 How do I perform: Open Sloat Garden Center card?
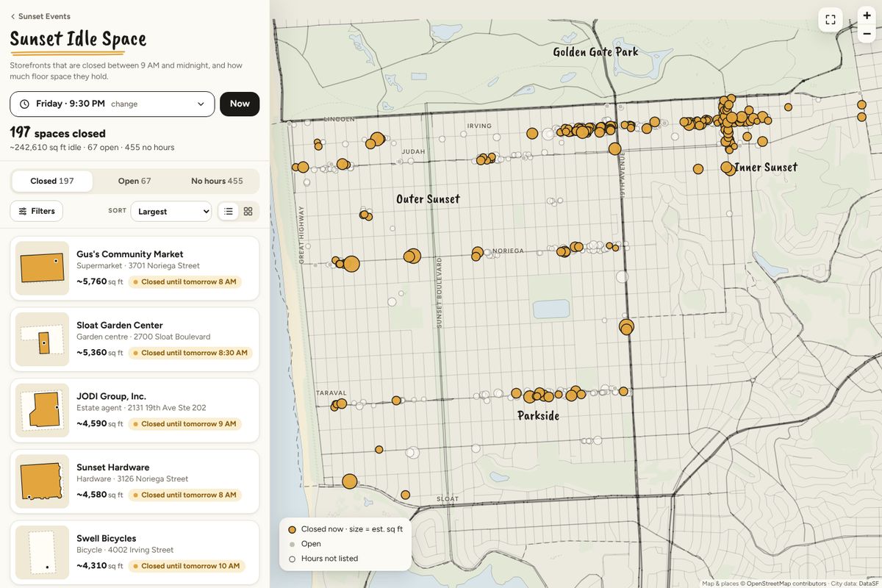[x=135, y=339]
